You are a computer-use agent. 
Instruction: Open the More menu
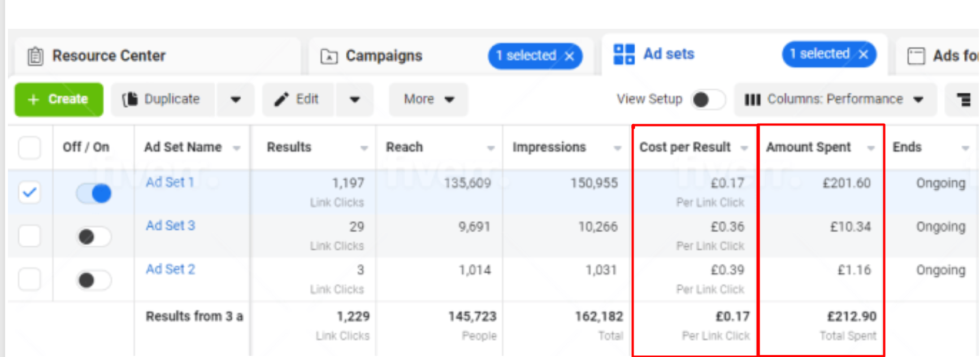(x=428, y=99)
